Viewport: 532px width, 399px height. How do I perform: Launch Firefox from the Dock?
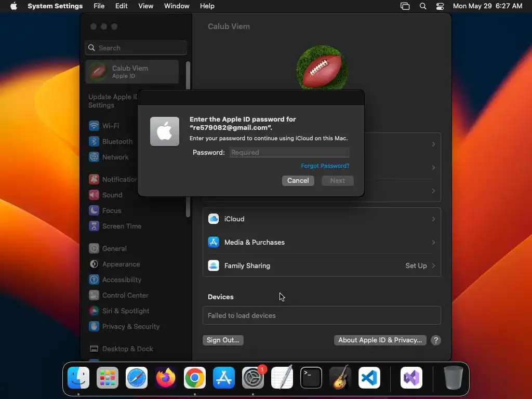(166, 378)
